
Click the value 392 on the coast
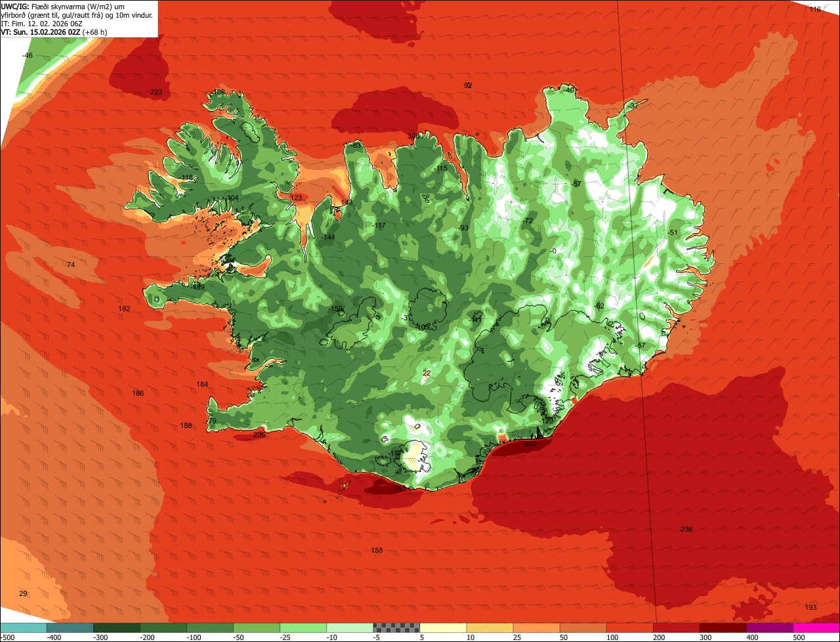click(530, 444)
